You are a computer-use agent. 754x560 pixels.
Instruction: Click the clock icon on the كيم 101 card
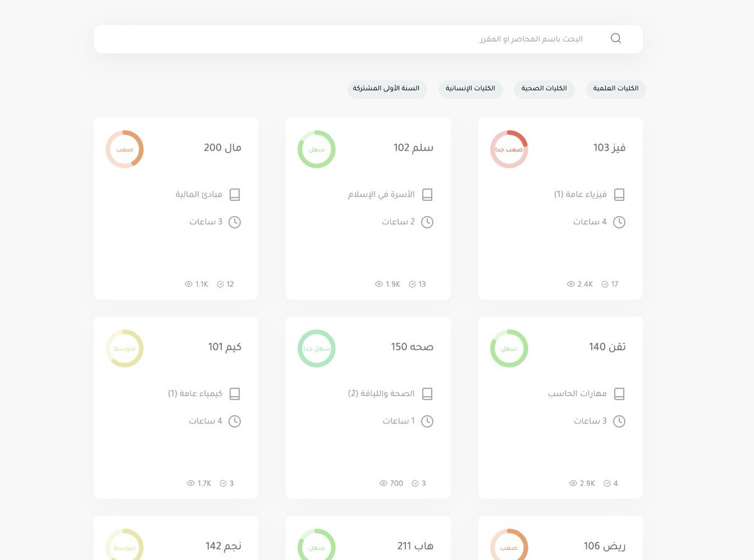pyautogui.click(x=235, y=421)
